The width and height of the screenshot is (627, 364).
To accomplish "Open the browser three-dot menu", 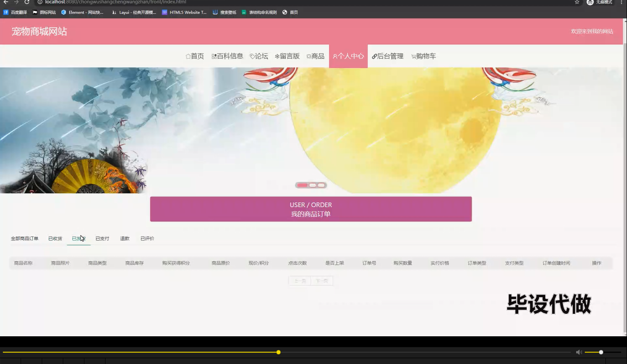I will 621,2.
